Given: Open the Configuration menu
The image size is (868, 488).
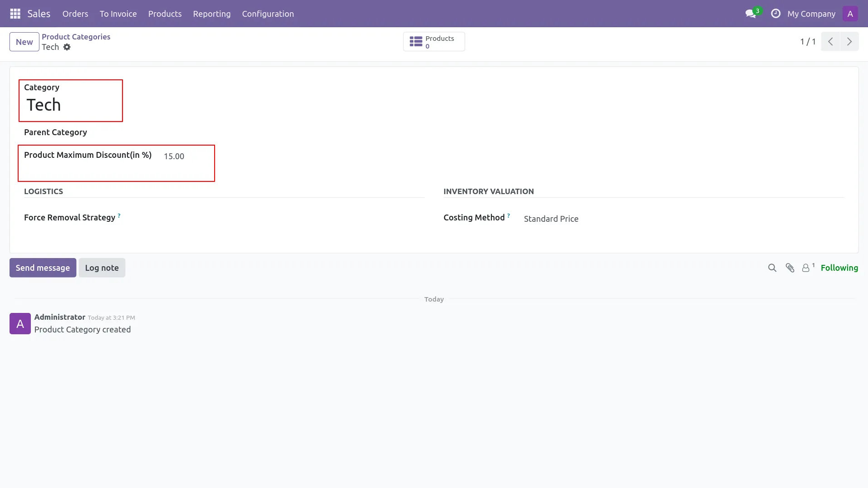Looking at the screenshot, I should point(268,14).
